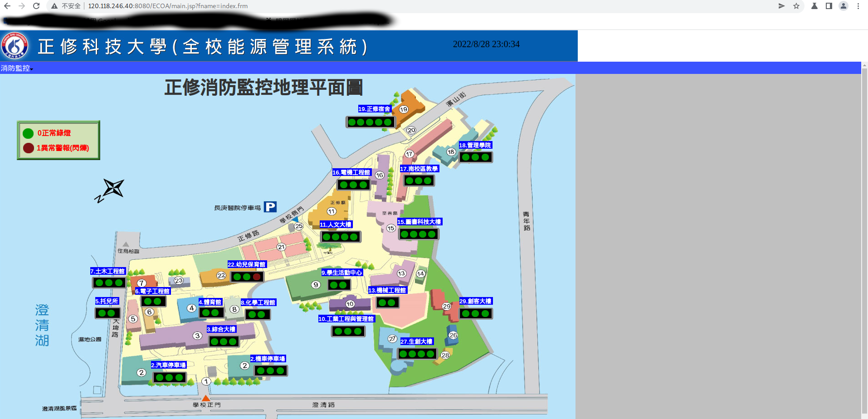This screenshot has height=419, width=868.
Task: Click the 2.汽車停車場 indicator lights
Action: click(170, 377)
